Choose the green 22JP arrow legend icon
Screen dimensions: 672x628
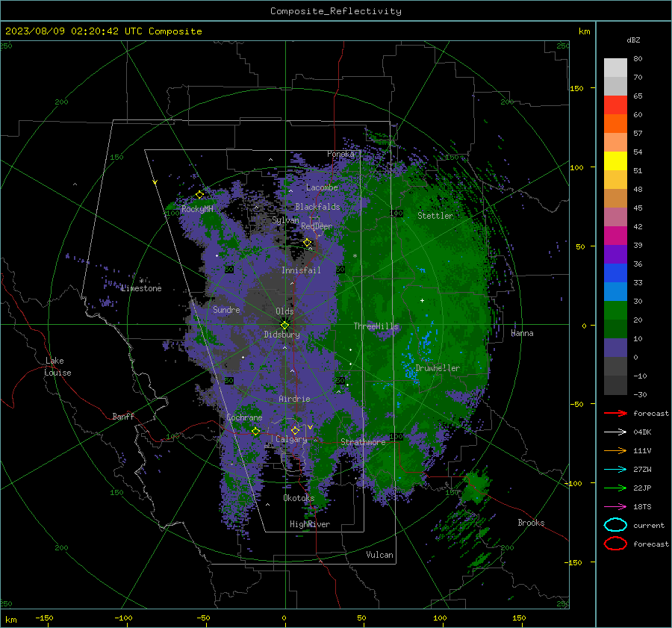(x=615, y=488)
